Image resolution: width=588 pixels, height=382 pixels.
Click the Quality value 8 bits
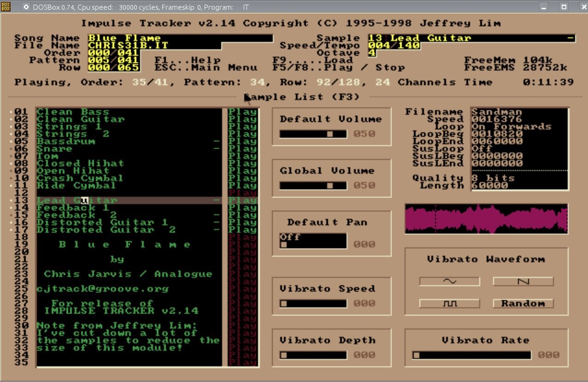coord(519,178)
